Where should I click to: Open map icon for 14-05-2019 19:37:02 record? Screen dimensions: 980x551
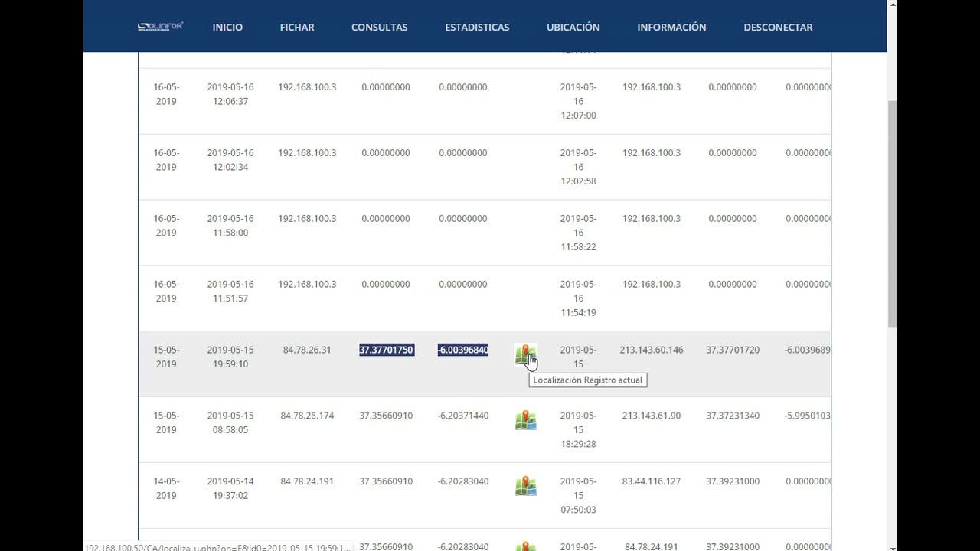[525, 486]
